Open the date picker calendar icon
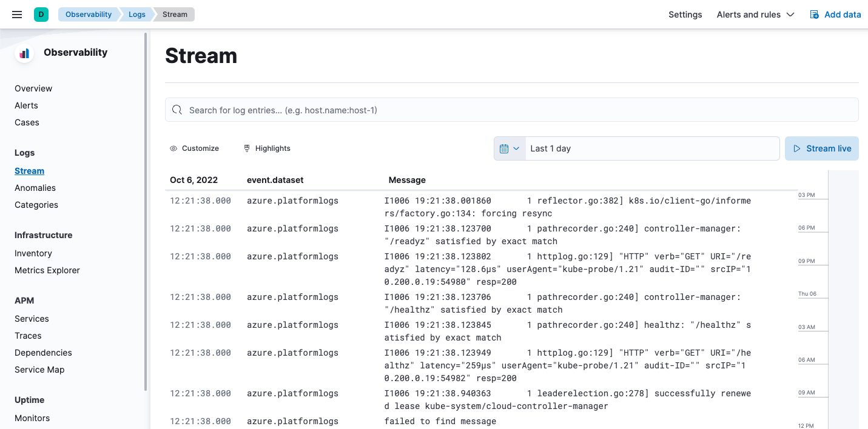This screenshot has height=429, width=868. [505, 148]
